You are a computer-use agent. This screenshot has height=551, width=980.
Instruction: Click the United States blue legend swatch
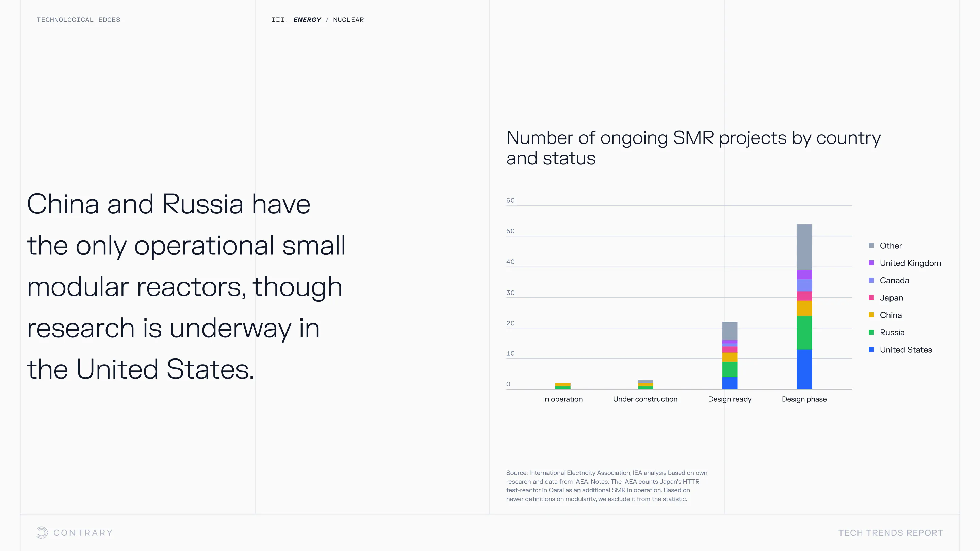[x=871, y=349]
